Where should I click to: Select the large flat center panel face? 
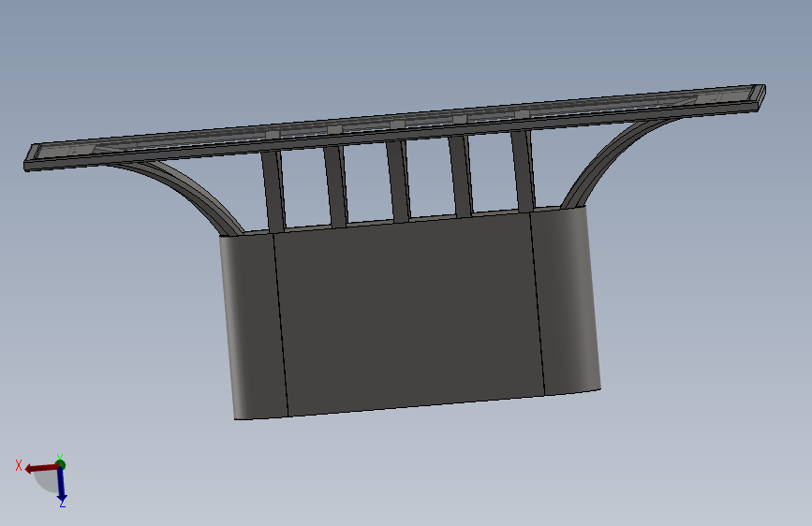pos(409,314)
